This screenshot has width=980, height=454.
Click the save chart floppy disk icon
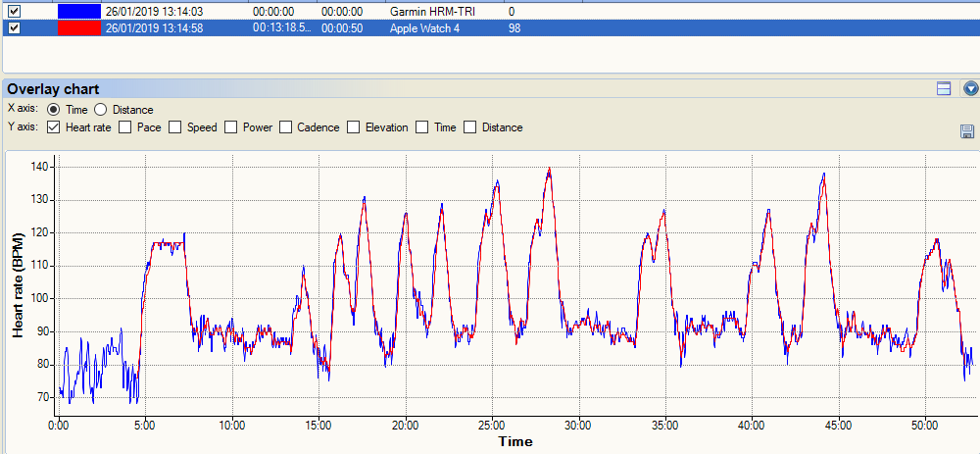point(966,131)
